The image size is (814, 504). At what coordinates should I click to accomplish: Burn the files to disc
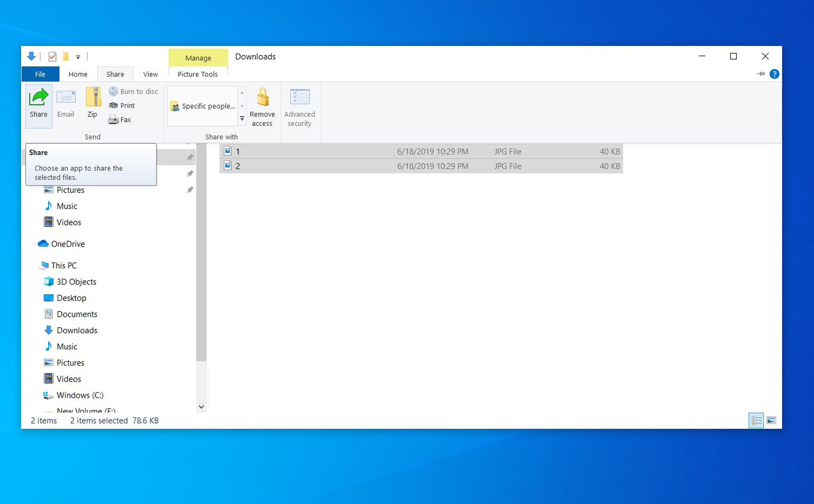coord(133,91)
